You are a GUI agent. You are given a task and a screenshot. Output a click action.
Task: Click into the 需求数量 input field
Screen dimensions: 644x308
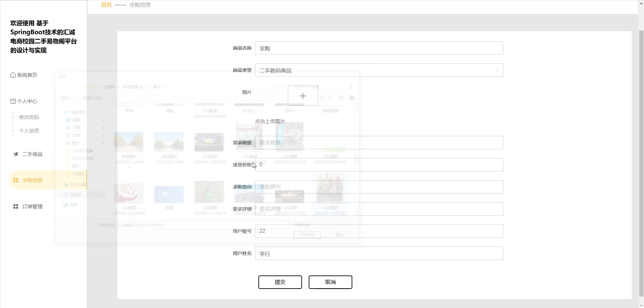[x=379, y=143]
